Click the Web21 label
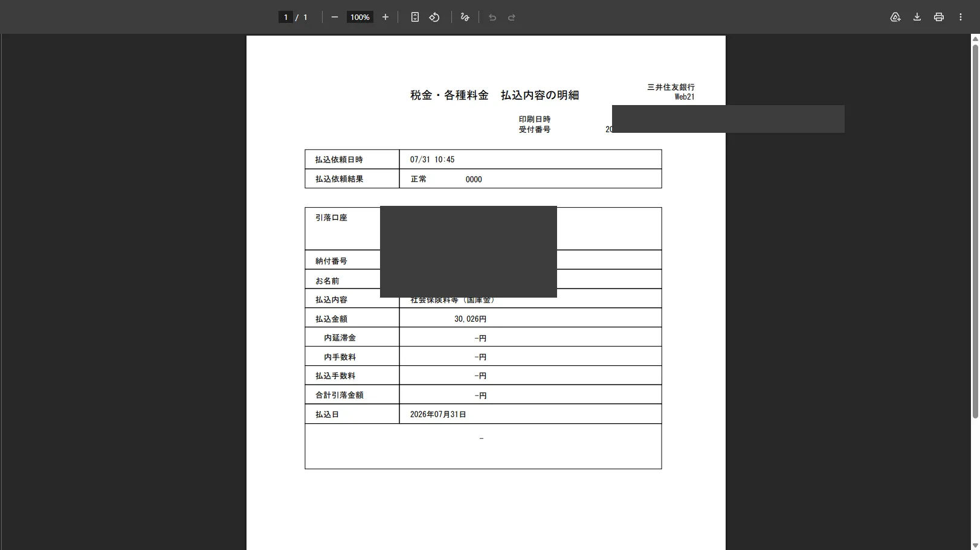980x550 pixels. click(x=685, y=97)
